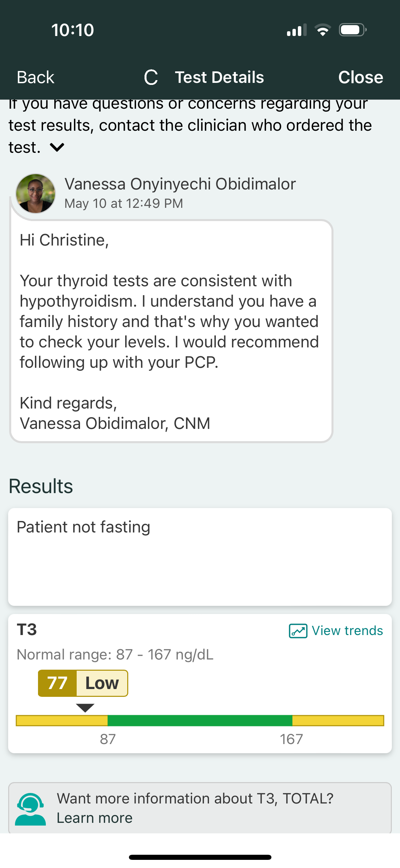Tap Vanessa Obidimalor's profile photo
This screenshot has width=400, height=868.
point(36,194)
